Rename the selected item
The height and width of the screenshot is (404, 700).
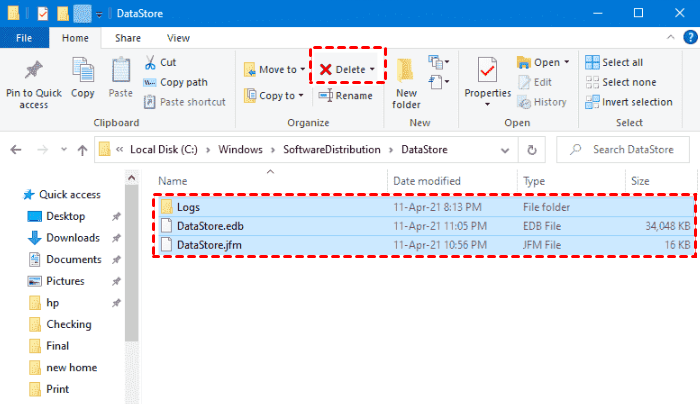pyautogui.click(x=346, y=96)
